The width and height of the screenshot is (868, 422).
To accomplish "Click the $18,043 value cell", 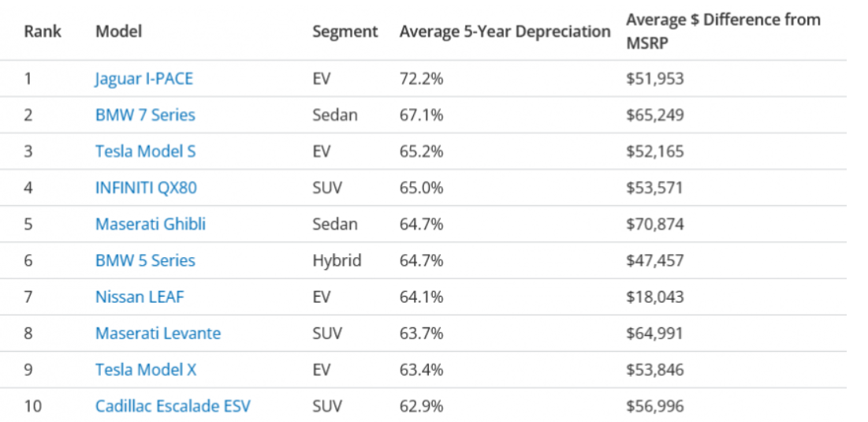I will (654, 297).
